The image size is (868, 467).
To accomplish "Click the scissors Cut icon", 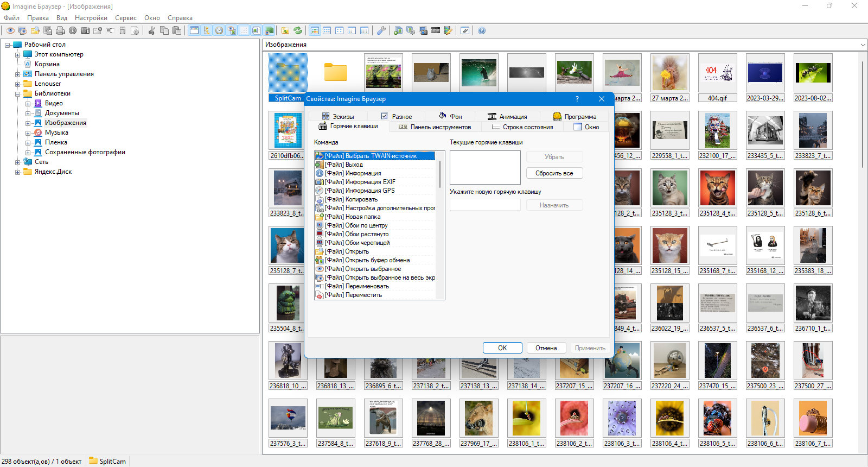I will tap(152, 30).
